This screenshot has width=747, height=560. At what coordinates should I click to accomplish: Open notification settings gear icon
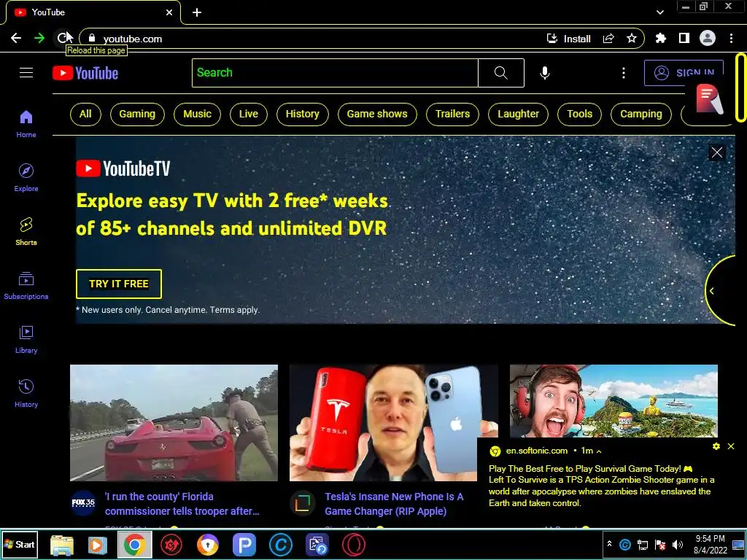[716, 446]
